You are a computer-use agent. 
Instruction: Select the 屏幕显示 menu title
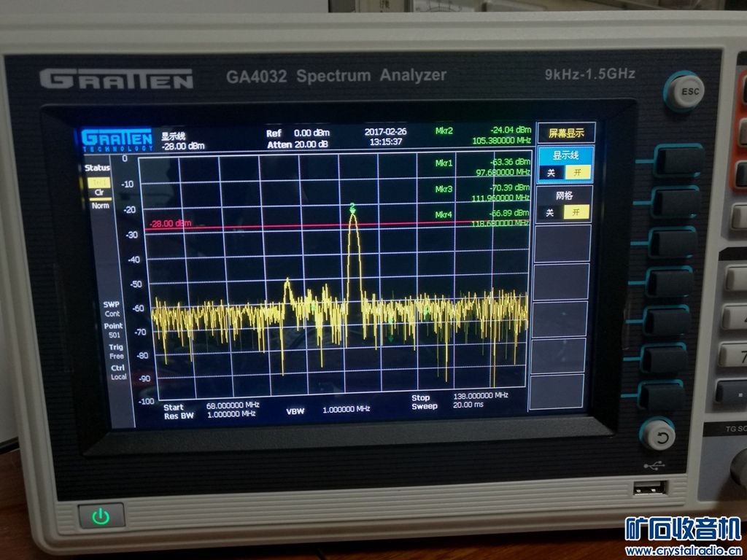coord(566,133)
